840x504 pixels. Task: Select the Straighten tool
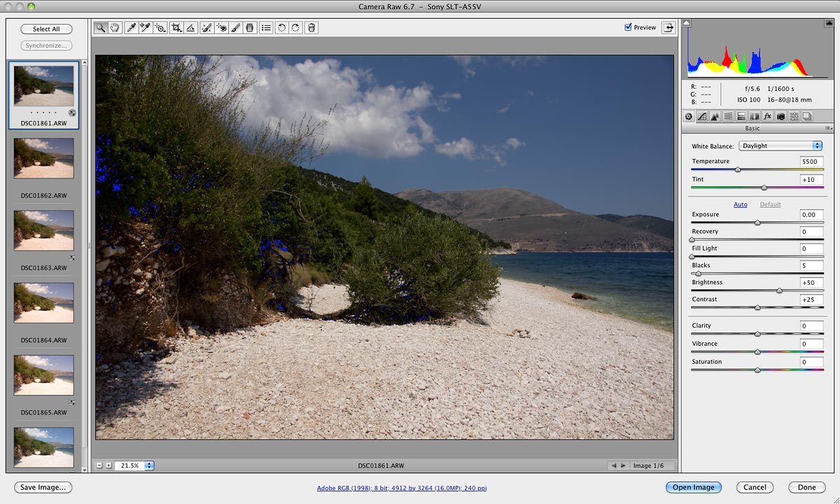(190, 28)
